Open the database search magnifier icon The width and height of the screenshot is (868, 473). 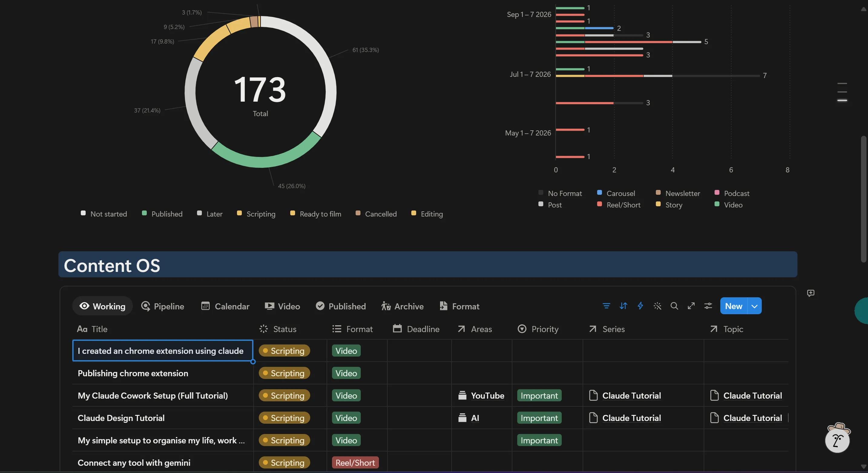click(x=674, y=306)
